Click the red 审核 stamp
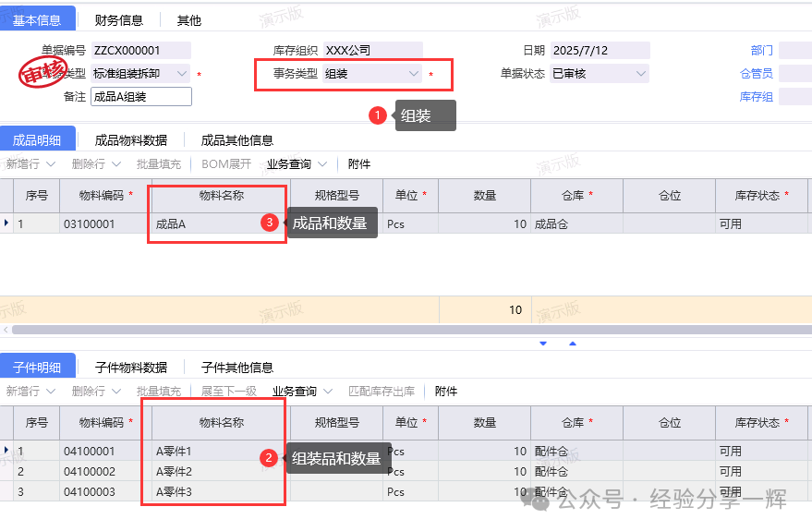Screen dimensions: 812x531 coord(43,73)
